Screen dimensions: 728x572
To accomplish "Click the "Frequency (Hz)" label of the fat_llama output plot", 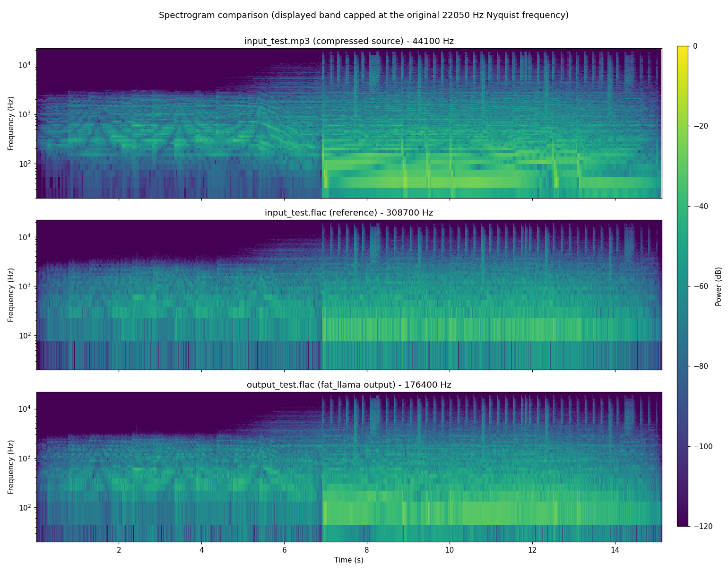I will (x=11, y=467).
